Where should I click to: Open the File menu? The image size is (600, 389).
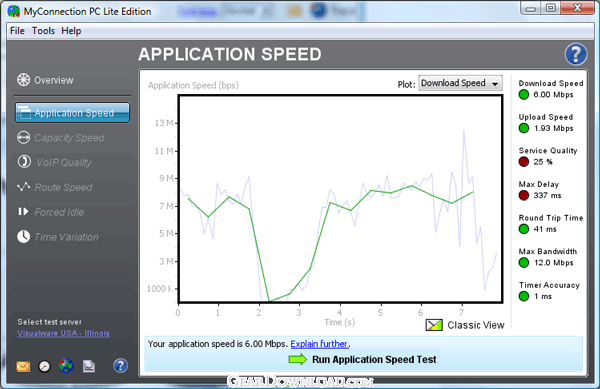(x=17, y=31)
